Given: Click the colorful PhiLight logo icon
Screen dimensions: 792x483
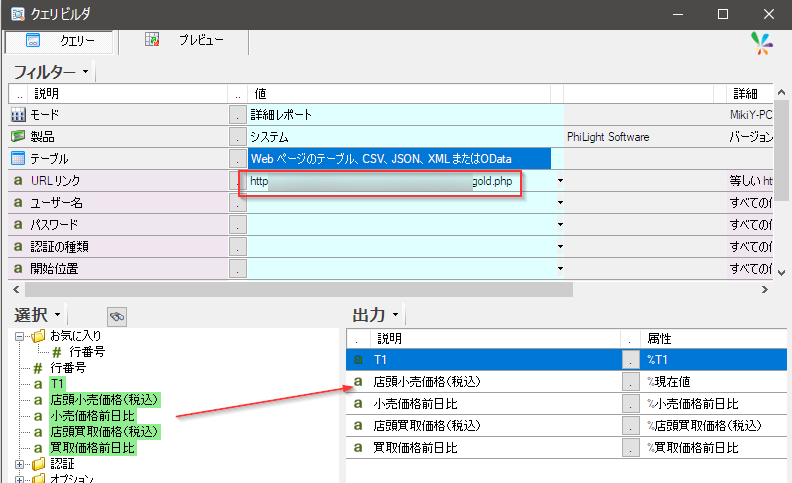Looking at the screenshot, I should (x=761, y=43).
